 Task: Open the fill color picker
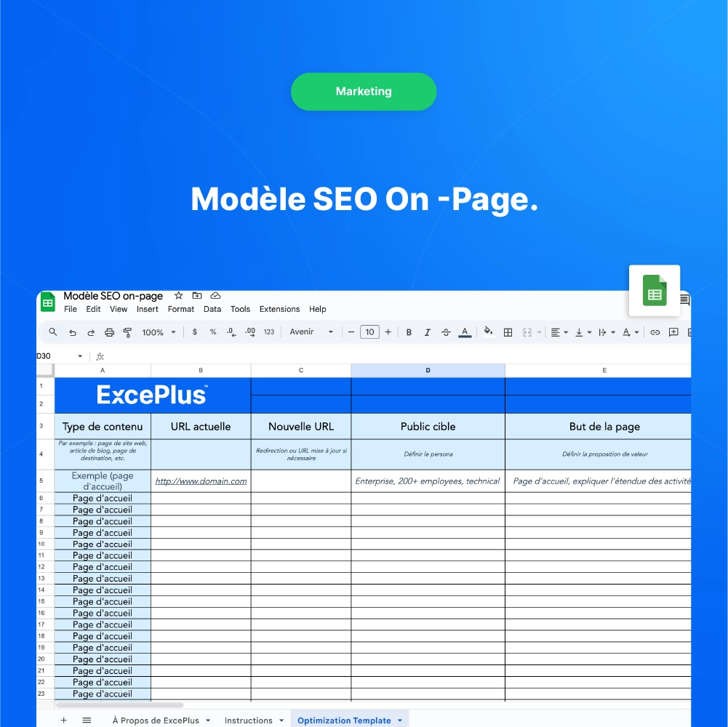tap(488, 332)
